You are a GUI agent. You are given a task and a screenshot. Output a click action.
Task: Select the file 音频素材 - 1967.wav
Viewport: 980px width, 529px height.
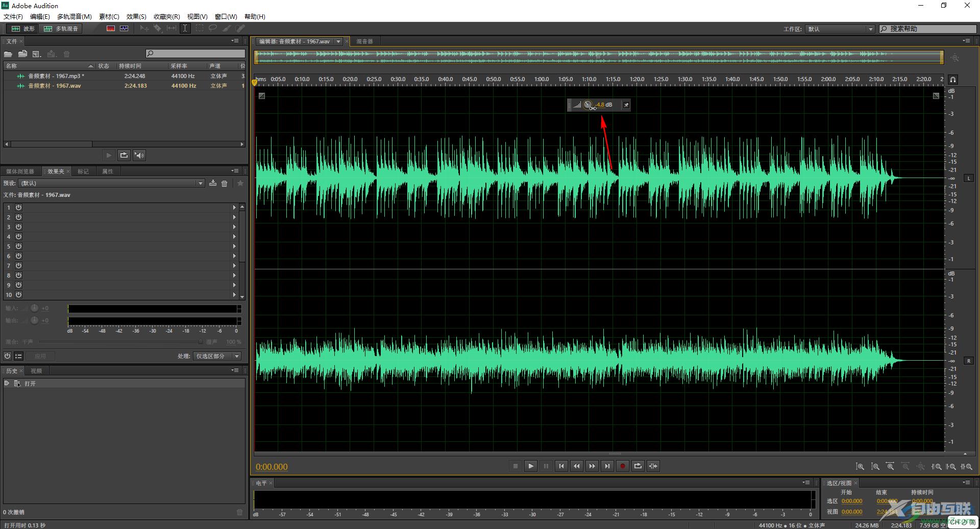[124, 86]
